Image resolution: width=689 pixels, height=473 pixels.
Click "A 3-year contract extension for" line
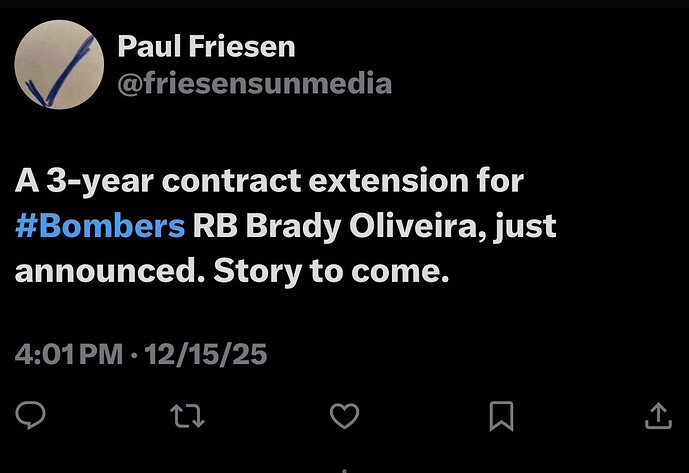pyautogui.click(x=270, y=182)
